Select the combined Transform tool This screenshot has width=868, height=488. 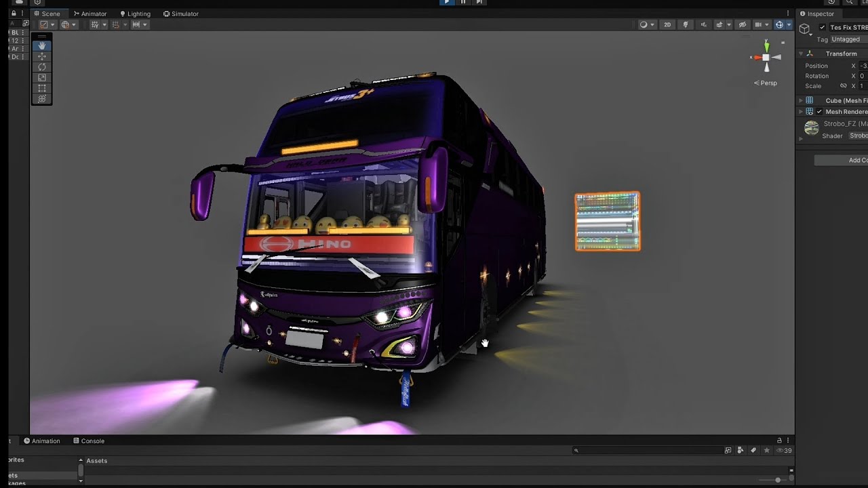(42, 99)
